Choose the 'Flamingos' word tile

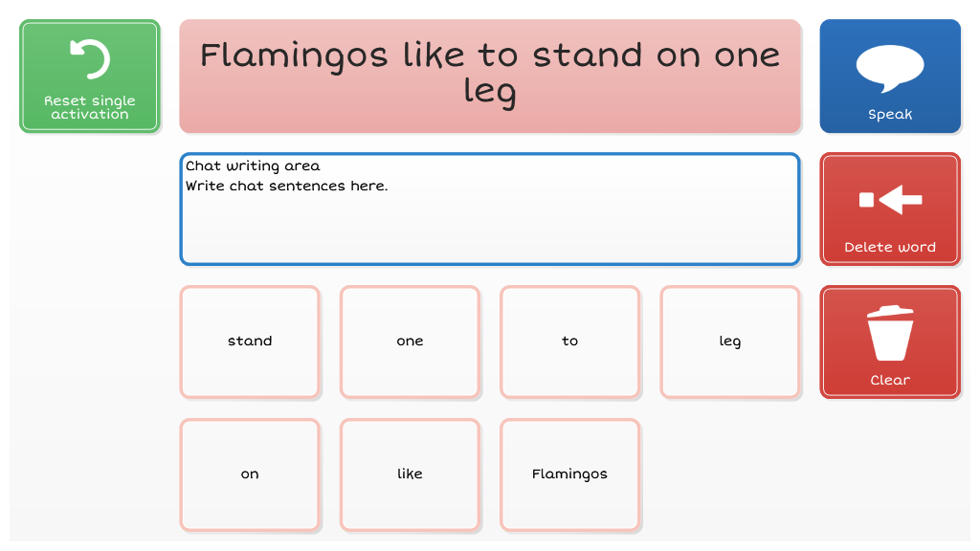[570, 474]
